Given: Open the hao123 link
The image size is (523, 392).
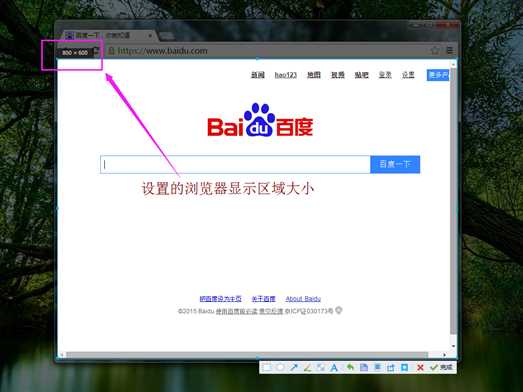Looking at the screenshot, I should 286,75.
